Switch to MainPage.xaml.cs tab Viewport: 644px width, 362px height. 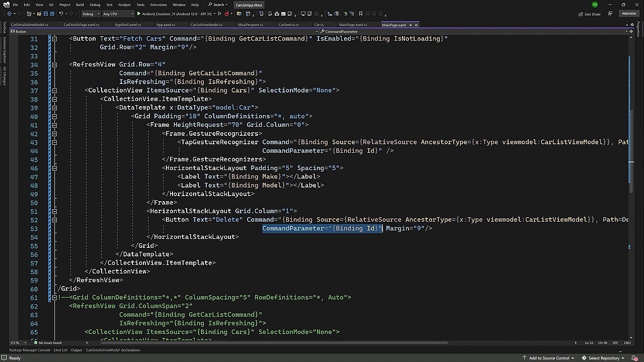[x=353, y=25]
